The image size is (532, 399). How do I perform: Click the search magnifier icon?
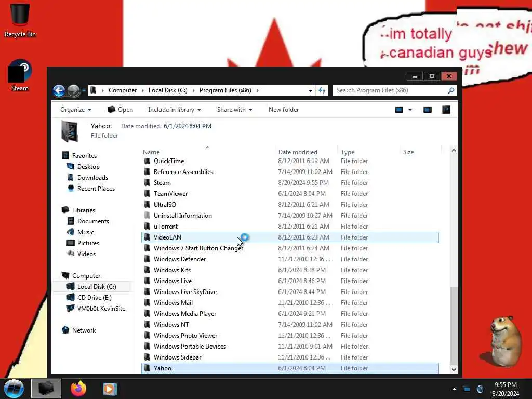pyautogui.click(x=451, y=90)
